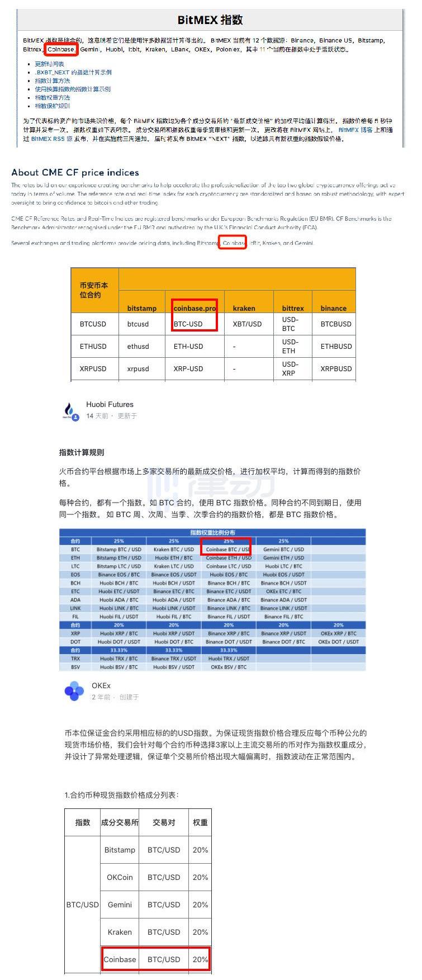Click the ETHUSD row label

tap(93, 346)
